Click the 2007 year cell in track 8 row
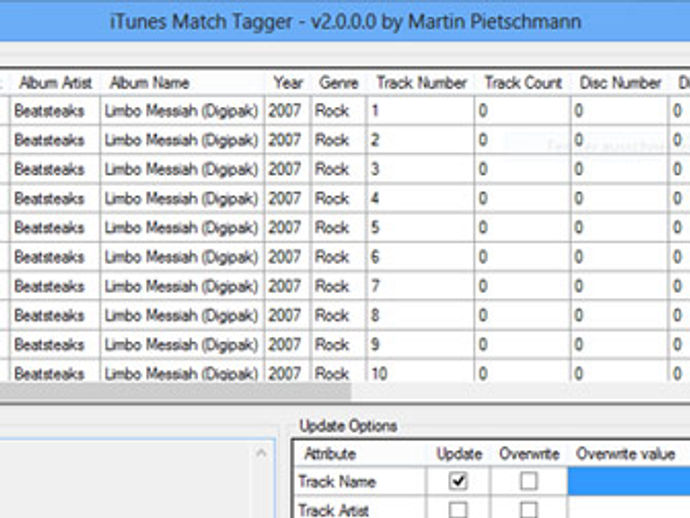The height and width of the screenshot is (518, 690). click(288, 315)
